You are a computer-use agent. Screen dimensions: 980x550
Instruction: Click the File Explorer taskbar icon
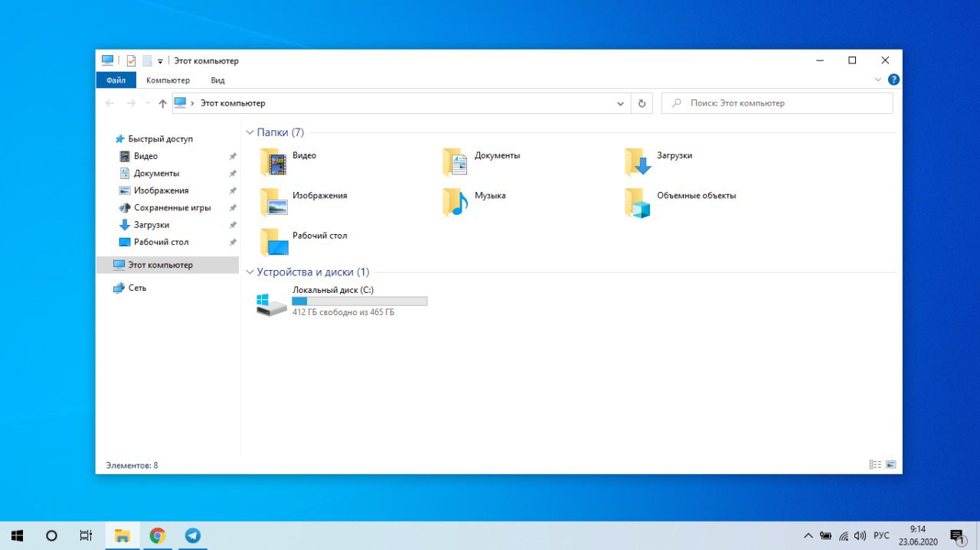click(122, 535)
